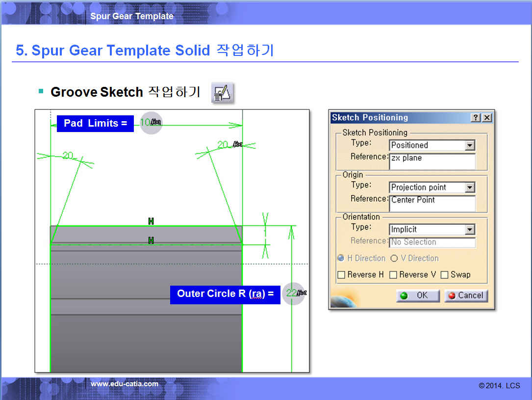Viewport: 532px width, 400px height.
Task: Tick the Swap checkbox
Action: [x=445, y=275]
